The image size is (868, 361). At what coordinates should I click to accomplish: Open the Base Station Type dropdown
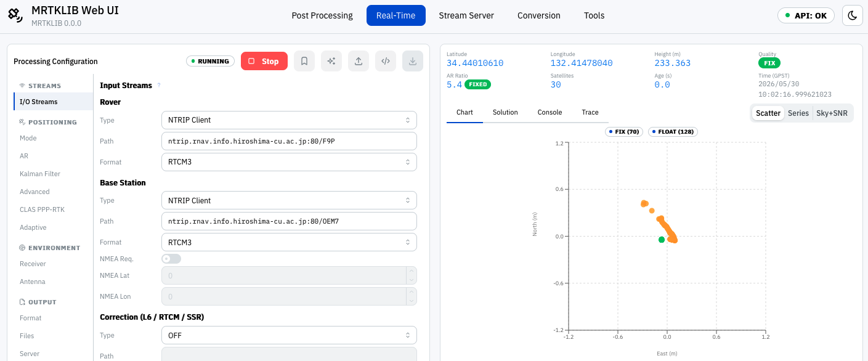289,200
